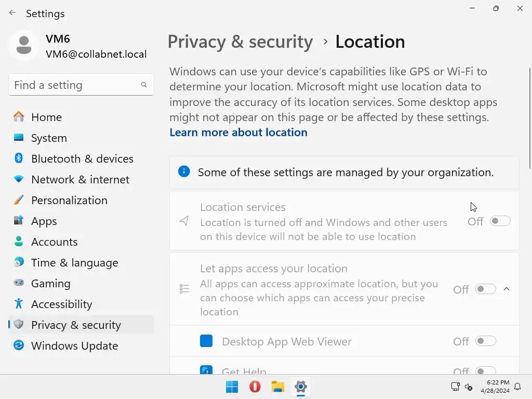The height and width of the screenshot is (399, 532).
Task: Go to Windows Update settings
Action: click(x=74, y=345)
